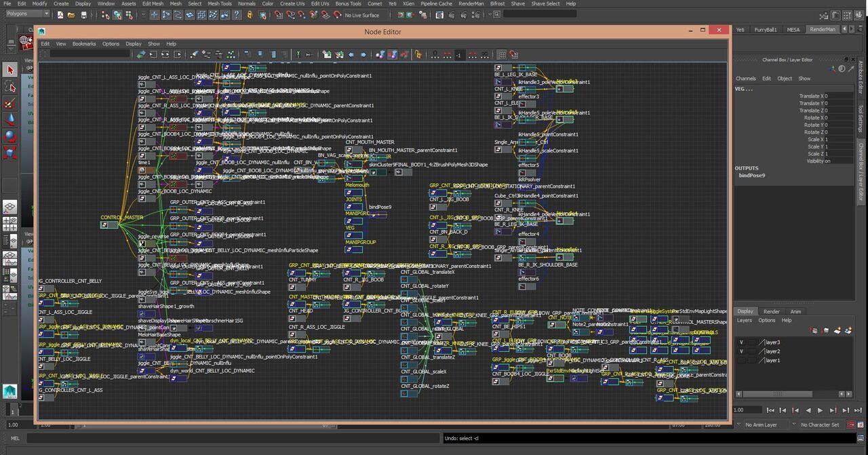Image resolution: width=868 pixels, height=455 pixels.
Task: Toggle visibility of layer2
Action: coord(741,351)
